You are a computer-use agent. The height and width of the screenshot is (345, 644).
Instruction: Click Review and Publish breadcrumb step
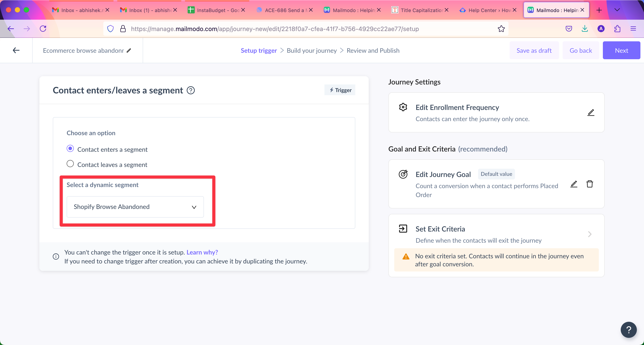coord(373,50)
